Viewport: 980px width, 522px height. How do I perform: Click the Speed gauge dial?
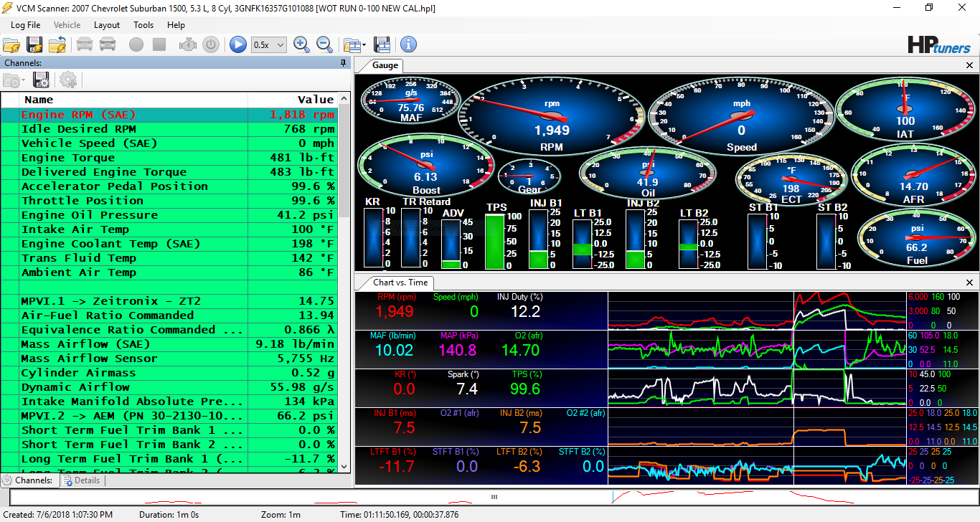[741, 115]
